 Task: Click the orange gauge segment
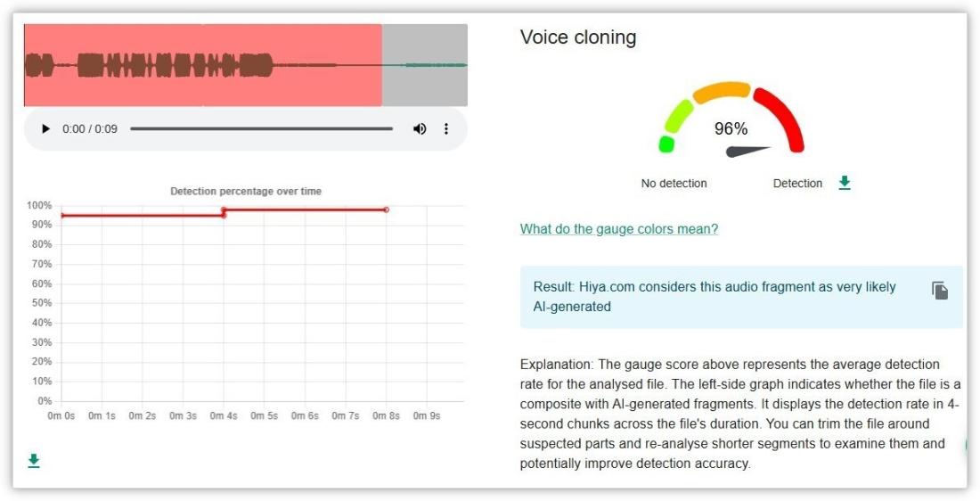pos(721,90)
